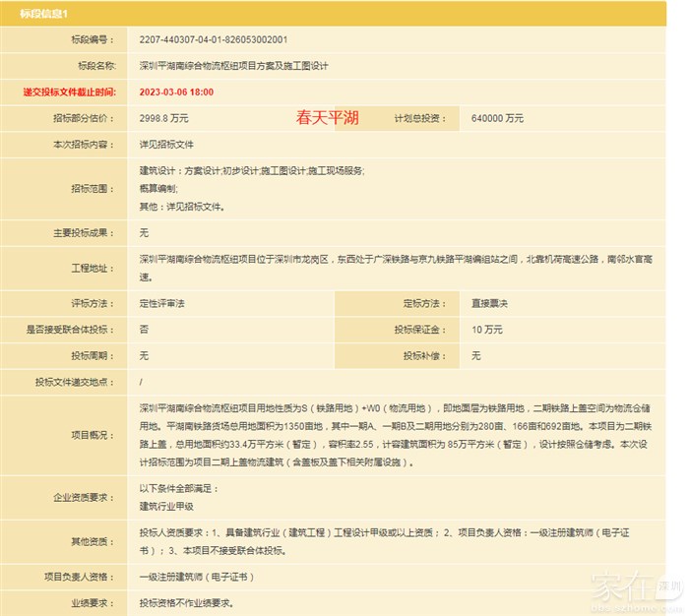
Task: Click the 递交投标文件截止时间 label
Action: click(69, 92)
